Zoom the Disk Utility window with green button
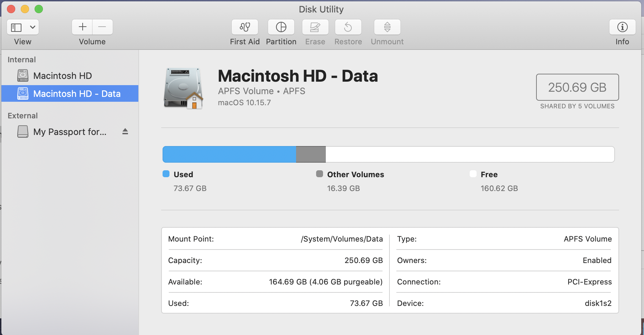 pyautogui.click(x=39, y=9)
